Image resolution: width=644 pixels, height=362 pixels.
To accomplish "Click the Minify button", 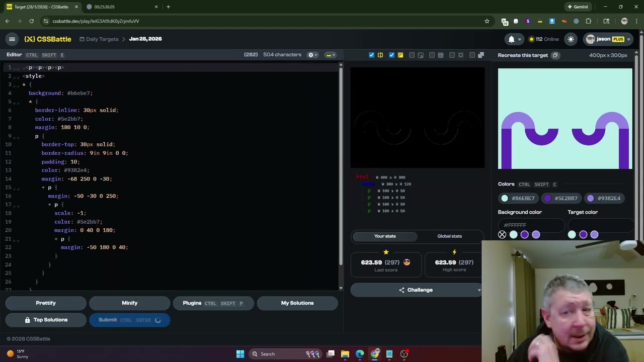I will click(129, 303).
